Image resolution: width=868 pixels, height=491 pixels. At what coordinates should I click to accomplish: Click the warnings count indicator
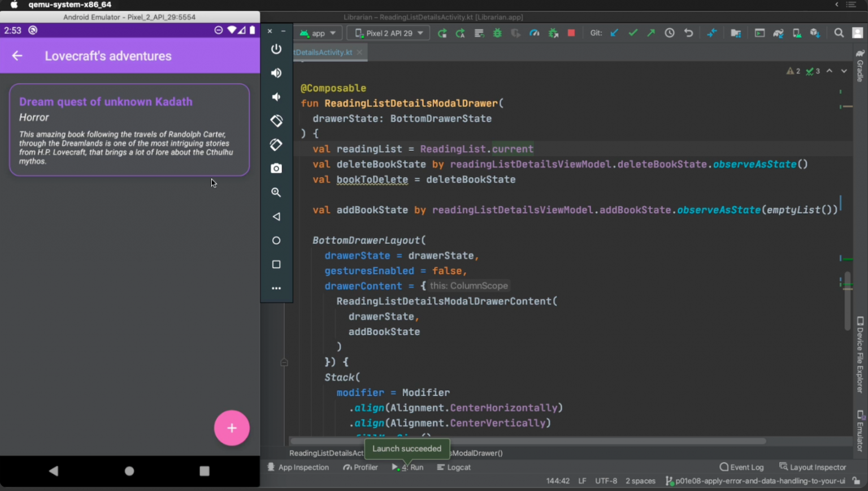tap(793, 71)
